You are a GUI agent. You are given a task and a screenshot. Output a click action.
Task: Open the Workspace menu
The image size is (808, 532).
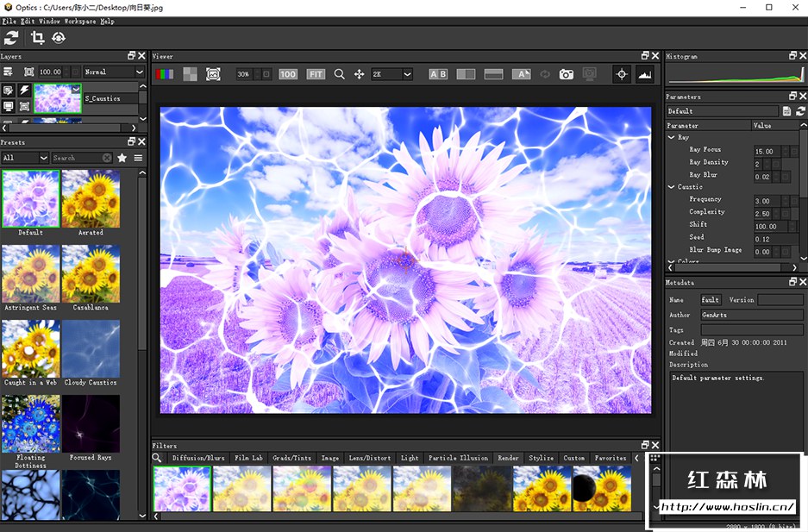click(x=79, y=21)
